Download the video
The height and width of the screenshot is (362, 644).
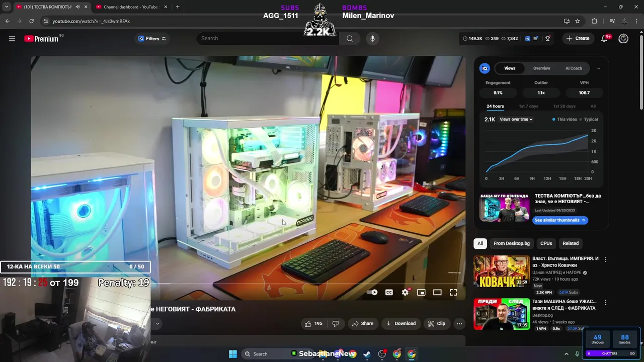click(x=400, y=323)
